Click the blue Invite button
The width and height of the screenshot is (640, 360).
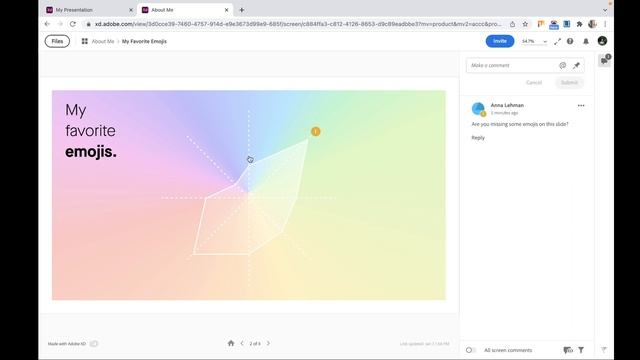click(500, 41)
